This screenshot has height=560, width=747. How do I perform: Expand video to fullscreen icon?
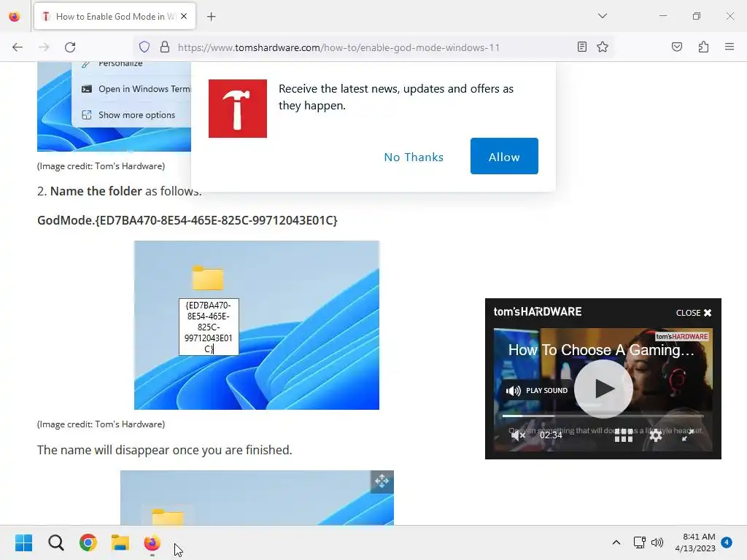pos(687,435)
